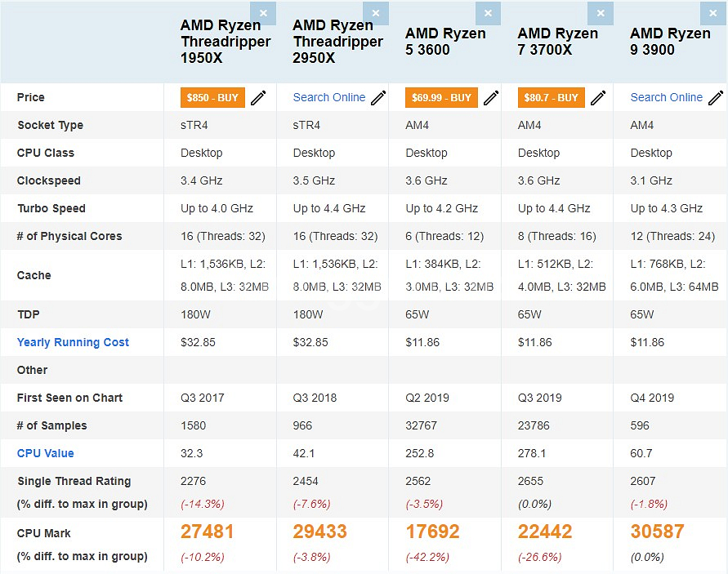This screenshot has width=728, height=574.
Task: Select the 30587 CPU Mark score
Action: 658,532
